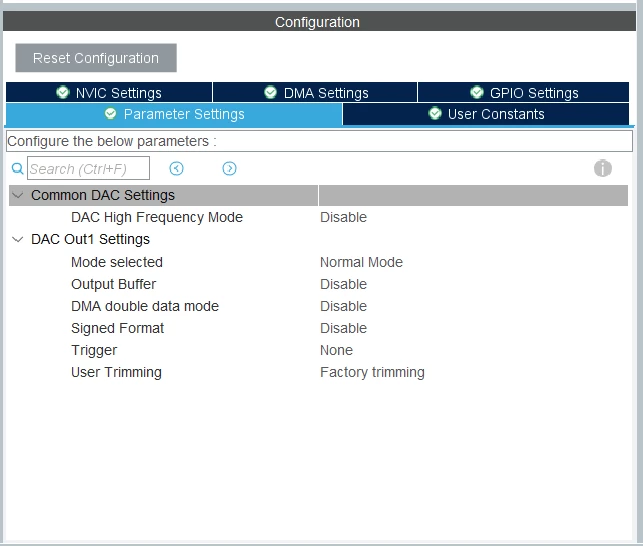Image resolution: width=643 pixels, height=546 pixels.
Task: Select the User Trimming parameter label
Action: pos(116,372)
